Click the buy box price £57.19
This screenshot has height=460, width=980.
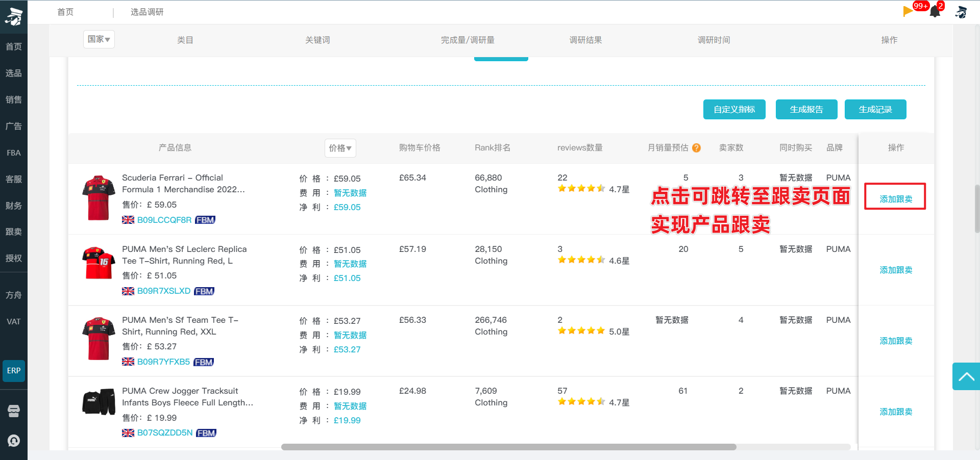pos(412,249)
